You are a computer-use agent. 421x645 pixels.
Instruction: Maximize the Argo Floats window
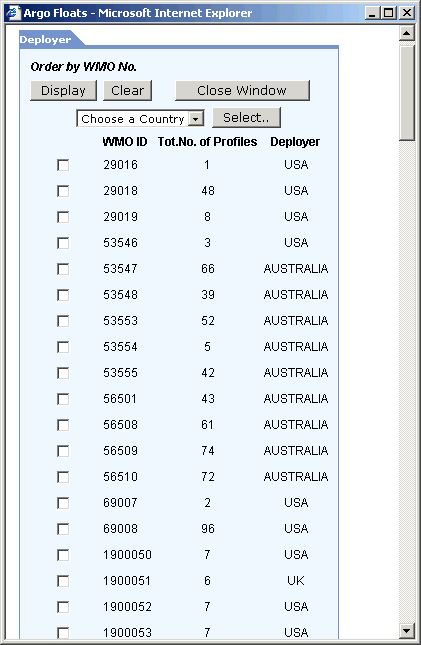[x=388, y=13]
